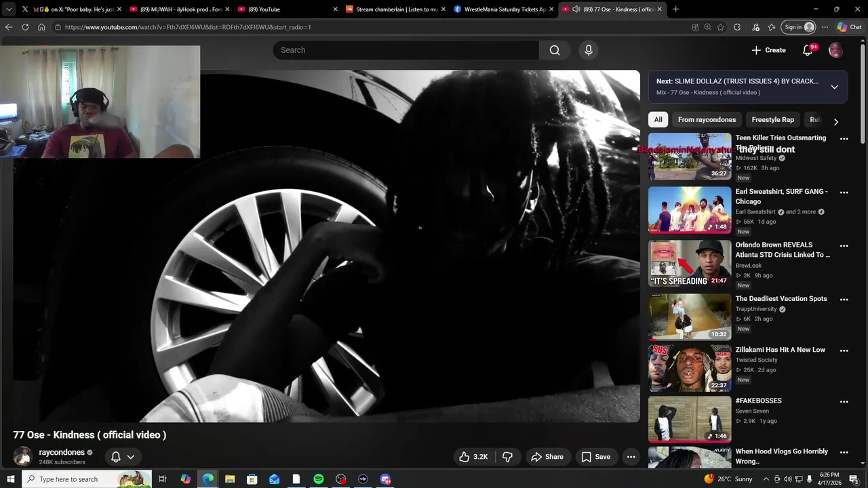The height and width of the screenshot is (488, 868).
Task: Click the Windows taskbar search box
Action: pyautogui.click(x=87, y=479)
